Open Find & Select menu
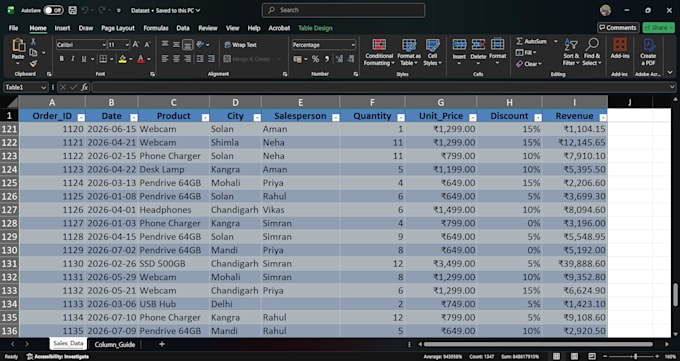680x361 pixels. click(x=592, y=52)
